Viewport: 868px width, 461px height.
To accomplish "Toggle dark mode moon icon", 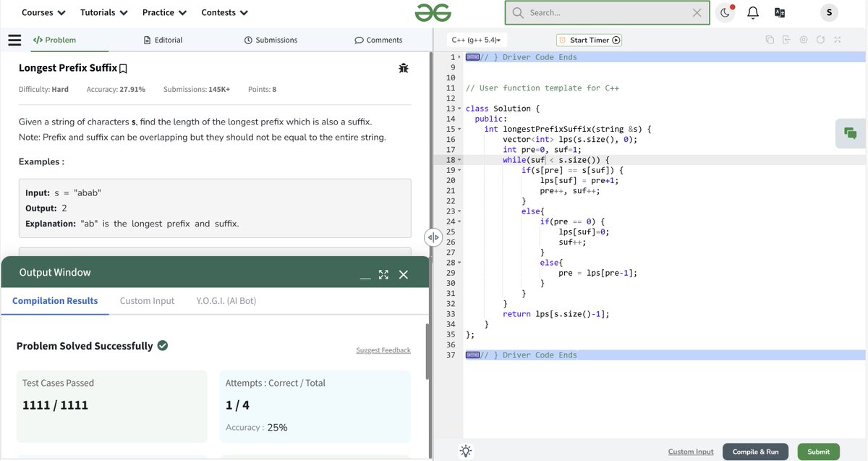I will (725, 12).
